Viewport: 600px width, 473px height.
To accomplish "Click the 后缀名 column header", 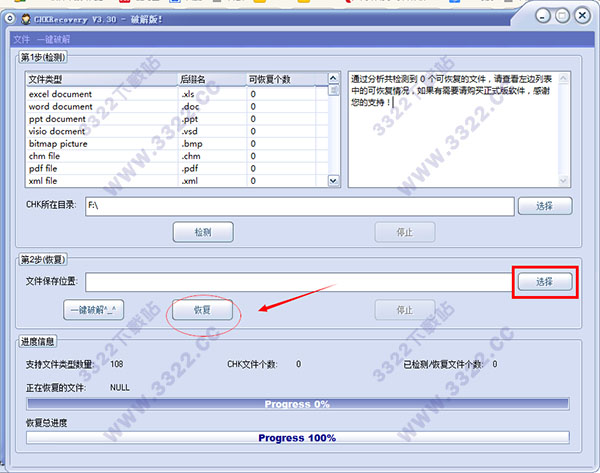I will (x=212, y=79).
